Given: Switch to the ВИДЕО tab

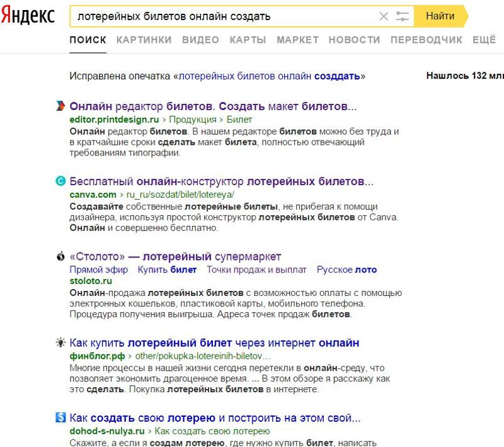Looking at the screenshot, I should coord(200,40).
